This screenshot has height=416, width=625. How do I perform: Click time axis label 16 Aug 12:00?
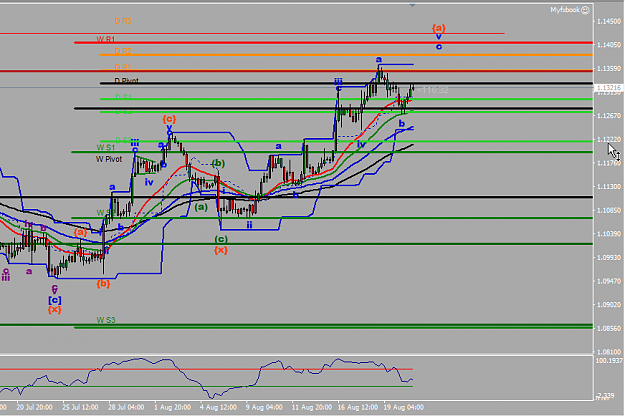[358, 407]
